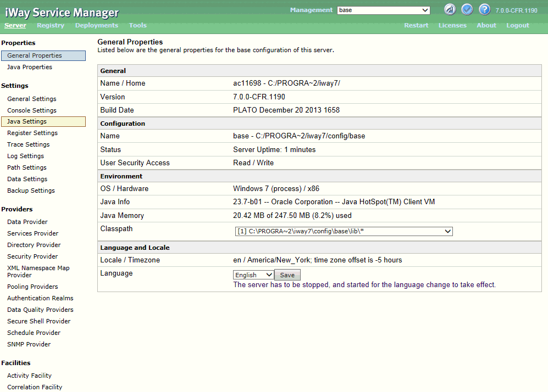Click the Locale / Timezone value
The height and width of the screenshot is (392, 548).
pos(318,260)
